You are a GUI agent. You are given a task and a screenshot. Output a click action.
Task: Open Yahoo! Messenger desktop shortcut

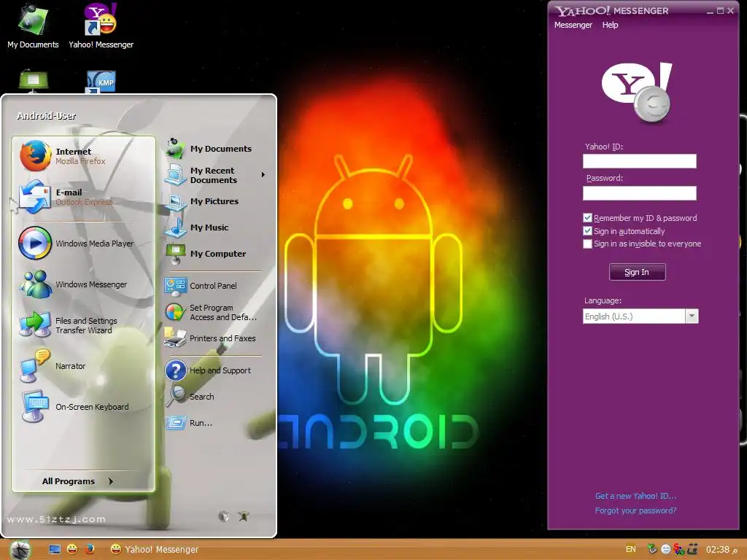[101, 26]
